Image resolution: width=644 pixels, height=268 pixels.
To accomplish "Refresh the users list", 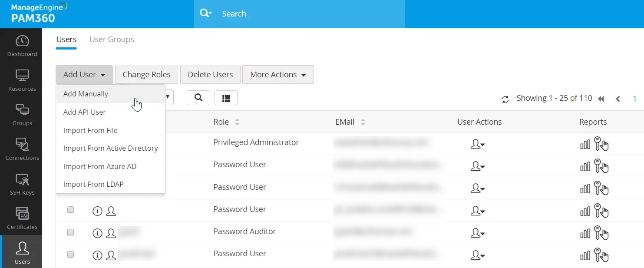I will click(505, 99).
